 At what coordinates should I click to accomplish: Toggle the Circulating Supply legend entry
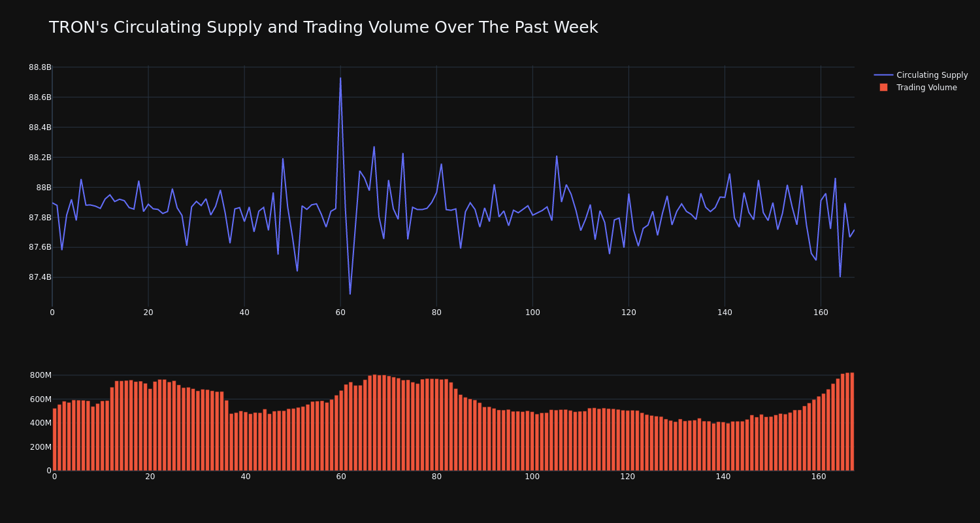tap(921, 75)
